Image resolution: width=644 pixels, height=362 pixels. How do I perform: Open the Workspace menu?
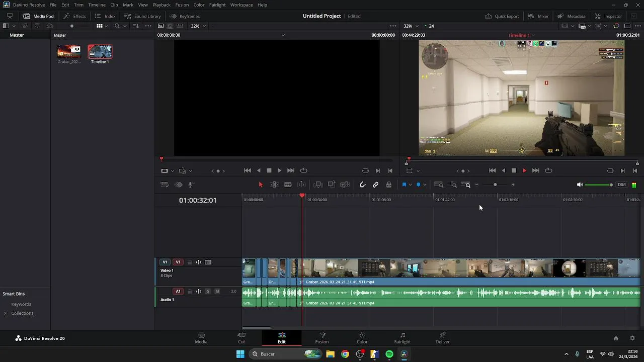click(x=242, y=5)
